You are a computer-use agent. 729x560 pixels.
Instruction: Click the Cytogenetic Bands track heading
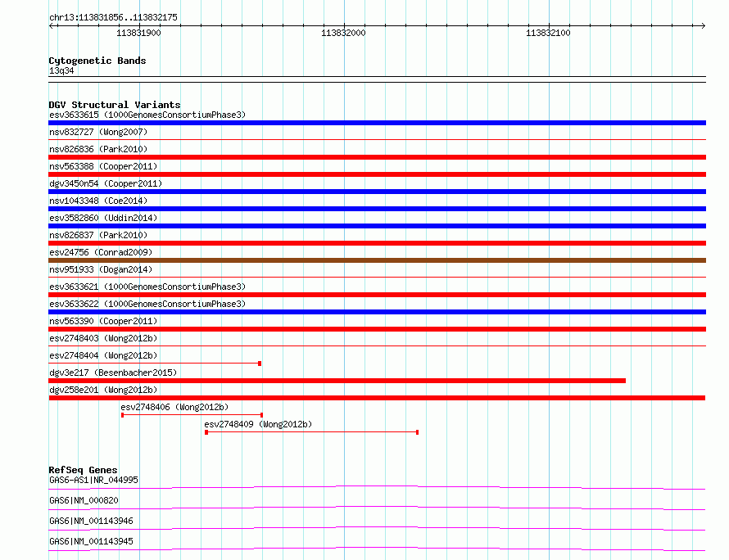pos(97,61)
